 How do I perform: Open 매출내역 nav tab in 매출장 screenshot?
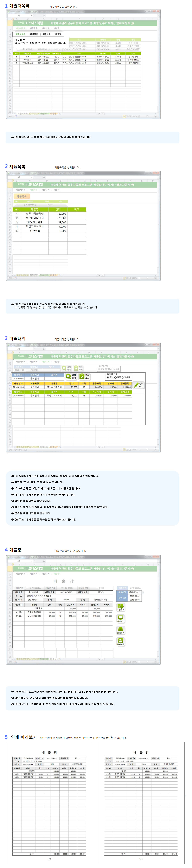(46, 574)
